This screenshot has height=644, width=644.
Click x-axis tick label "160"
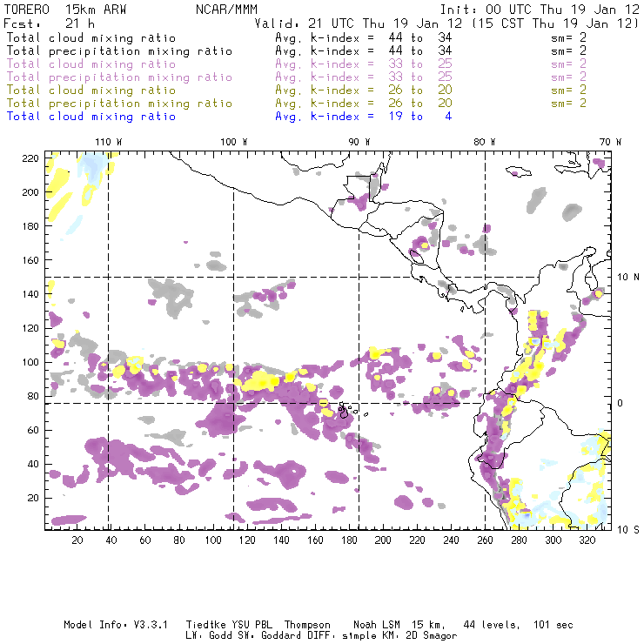pos(315,540)
